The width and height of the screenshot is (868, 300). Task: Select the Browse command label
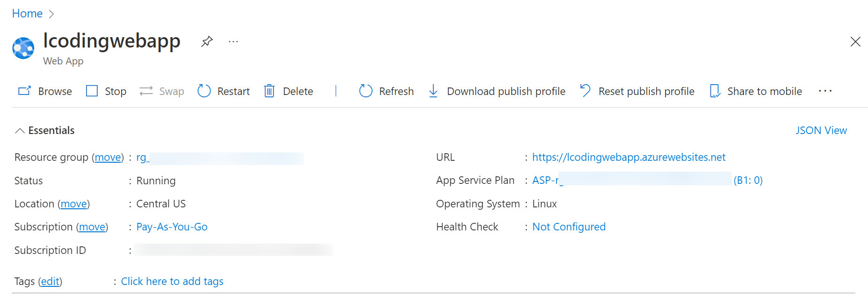tap(55, 91)
